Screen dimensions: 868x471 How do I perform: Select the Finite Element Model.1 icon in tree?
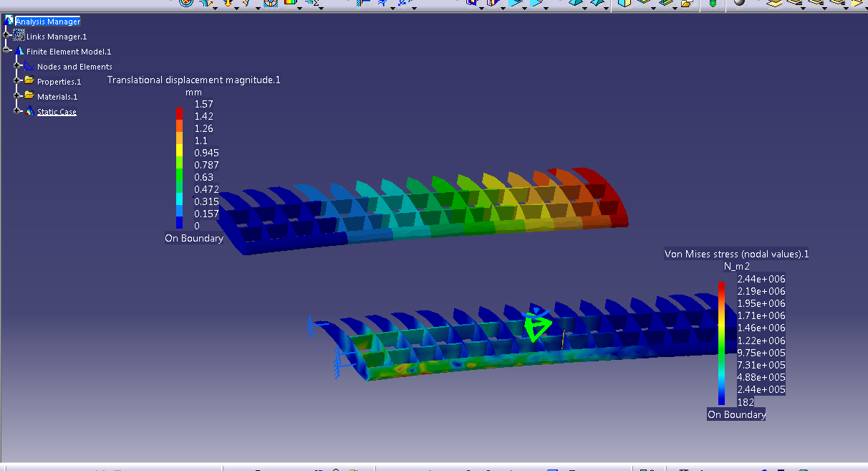19,51
